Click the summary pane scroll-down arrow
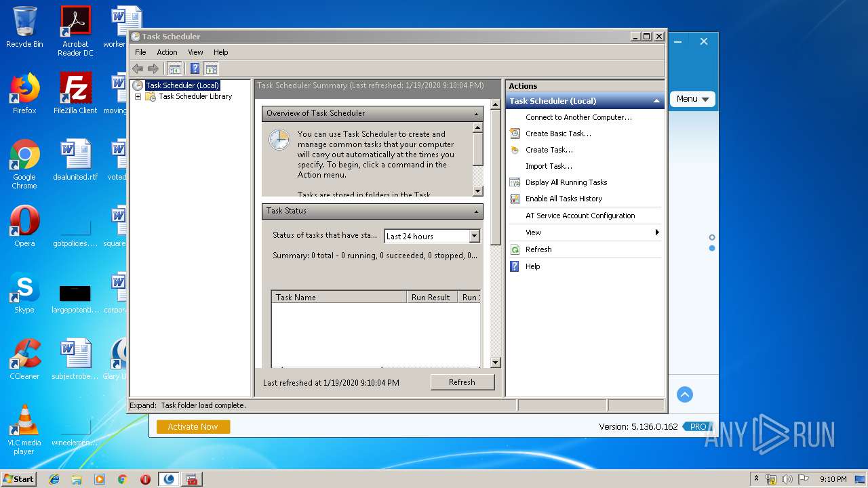The height and width of the screenshot is (488, 868). (x=495, y=363)
